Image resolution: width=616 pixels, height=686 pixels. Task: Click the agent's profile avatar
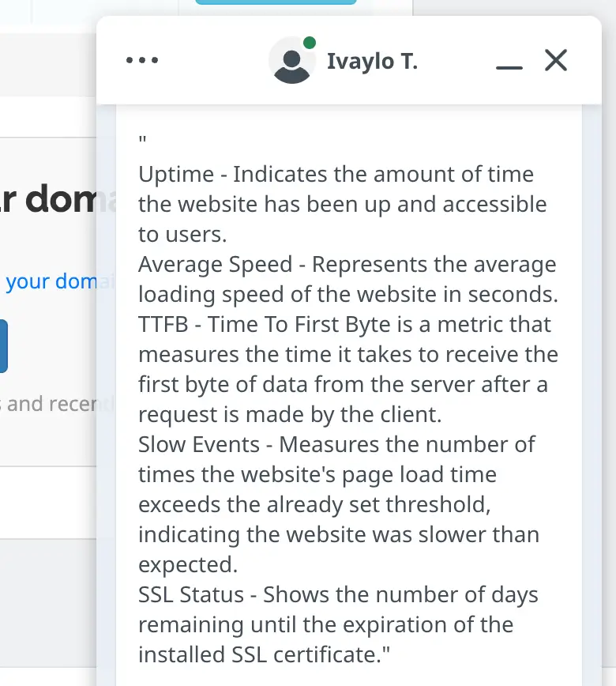click(292, 61)
